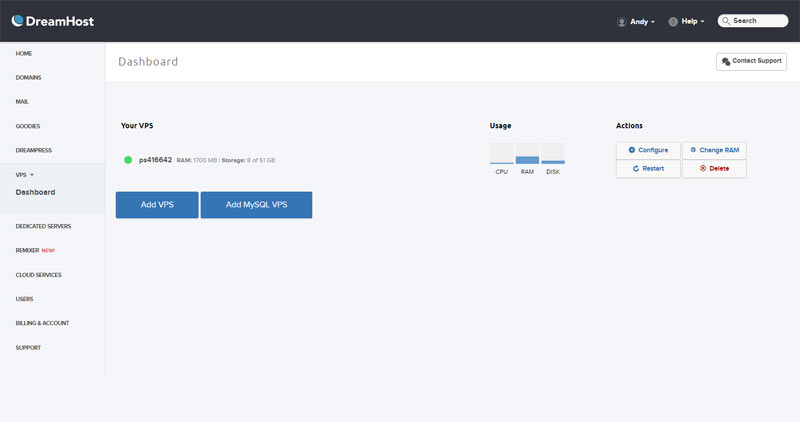800x422 pixels.
Task: Open the Andy account dropdown
Action: click(636, 21)
